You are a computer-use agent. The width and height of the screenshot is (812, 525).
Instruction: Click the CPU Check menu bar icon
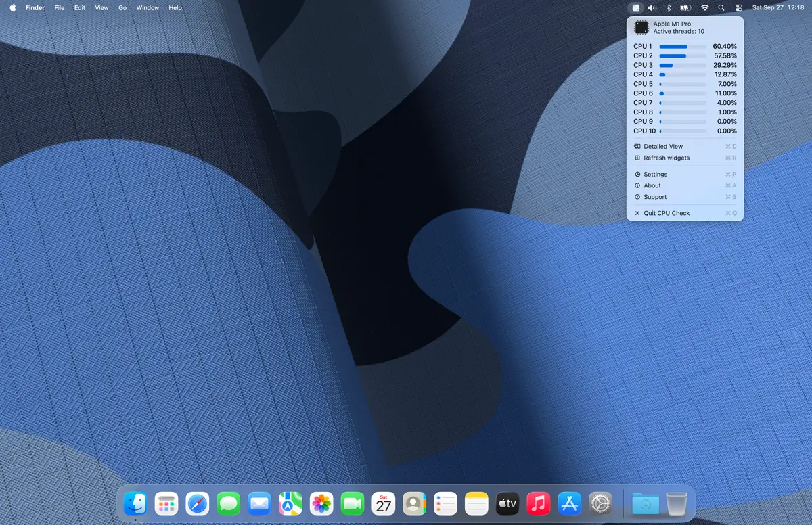pos(635,8)
